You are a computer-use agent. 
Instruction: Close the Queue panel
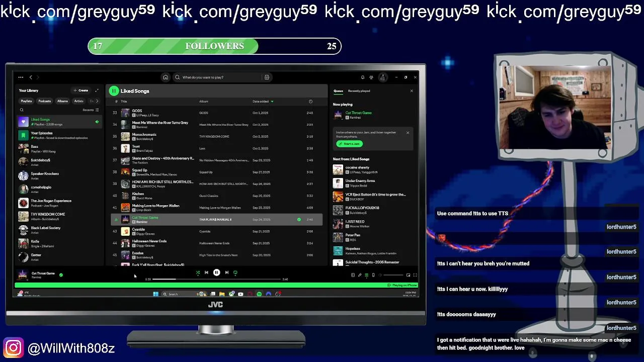pos(412,91)
